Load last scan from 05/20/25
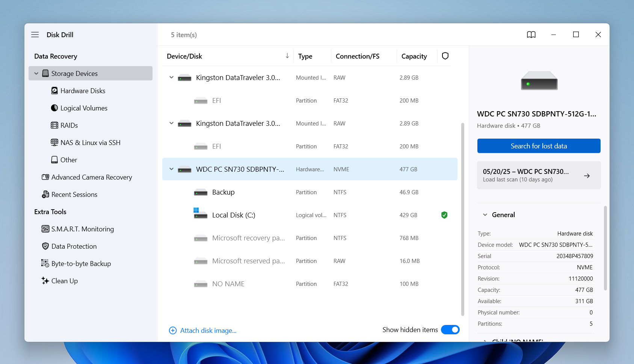Viewport: 634px width, 364px height. [x=538, y=175]
